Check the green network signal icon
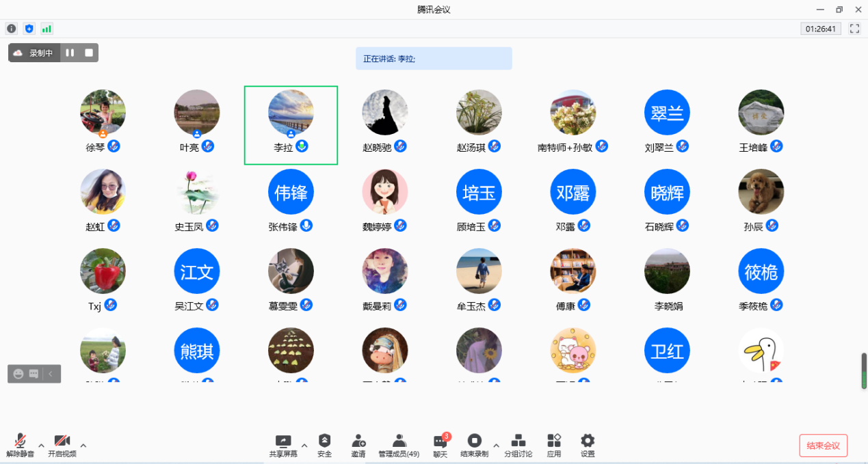868x464 pixels. coord(47,29)
